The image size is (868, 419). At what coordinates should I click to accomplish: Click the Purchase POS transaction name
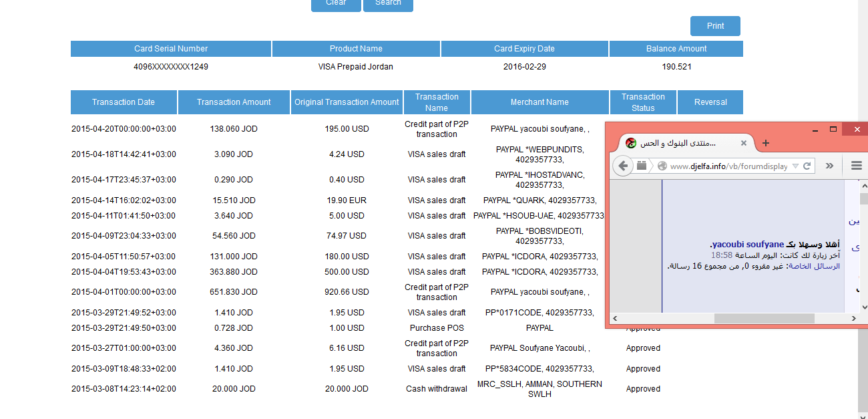click(x=437, y=328)
